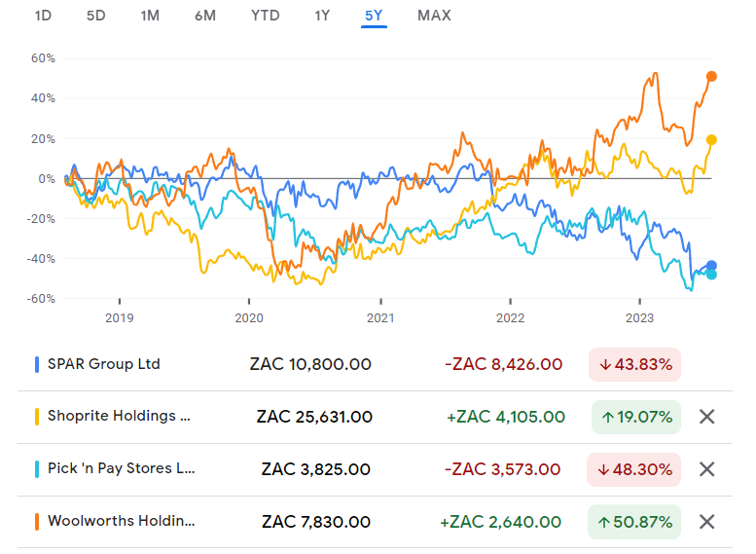Switch to 1D time range
The height and width of the screenshot is (554, 756).
(x=43, y=16)
